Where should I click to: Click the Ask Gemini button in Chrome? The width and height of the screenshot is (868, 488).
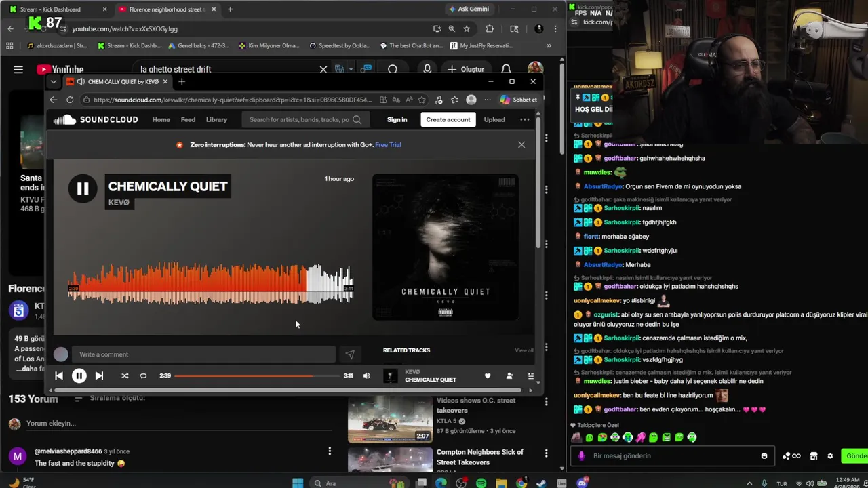click(469, 9)
